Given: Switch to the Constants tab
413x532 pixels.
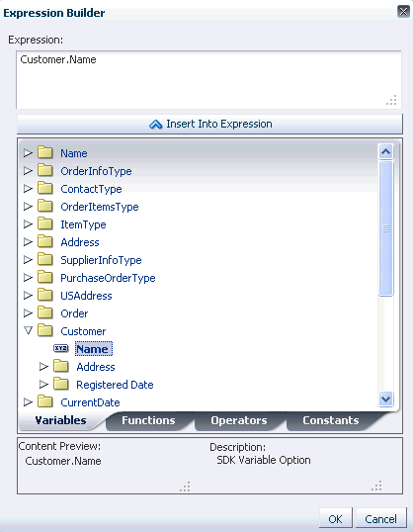Looking at the screenshot, I should tap(331, 420).
